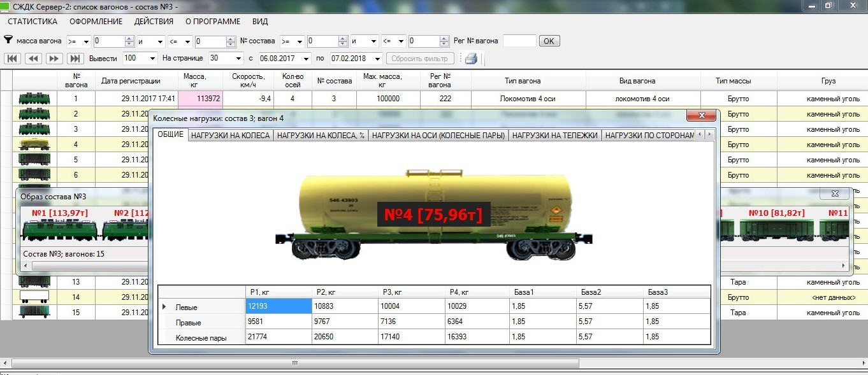Click the printer icon in the toolbar

tap(471, 59)
